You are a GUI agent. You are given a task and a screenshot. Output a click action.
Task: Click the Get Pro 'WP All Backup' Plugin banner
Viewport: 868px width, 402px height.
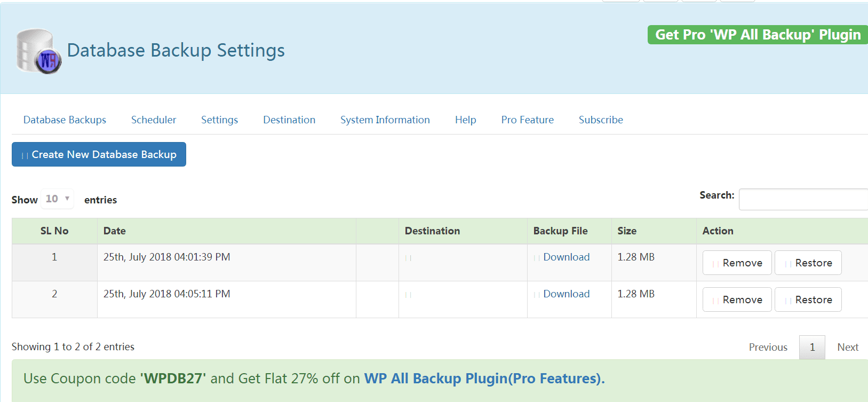tap(758, 35)
